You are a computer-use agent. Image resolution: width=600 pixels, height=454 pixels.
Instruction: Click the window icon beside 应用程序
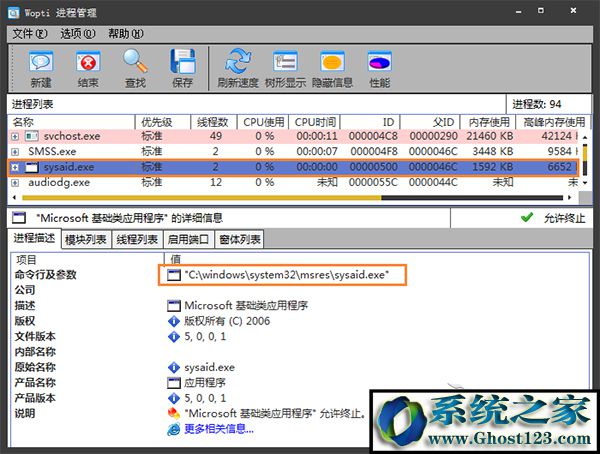click(x=174, y=383)
